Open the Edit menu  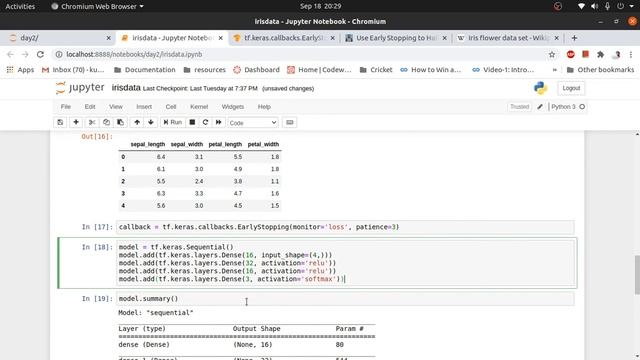pyautogui.click(x=90, y=107)
